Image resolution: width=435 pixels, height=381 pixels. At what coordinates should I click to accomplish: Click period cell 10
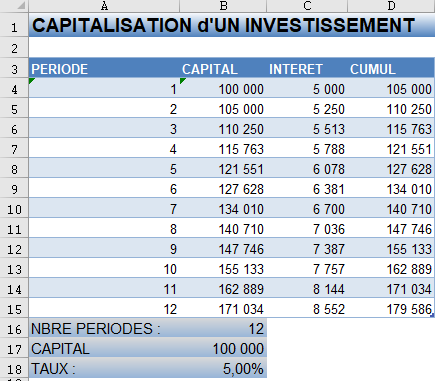pyautogui.click(x=104, y=269)
